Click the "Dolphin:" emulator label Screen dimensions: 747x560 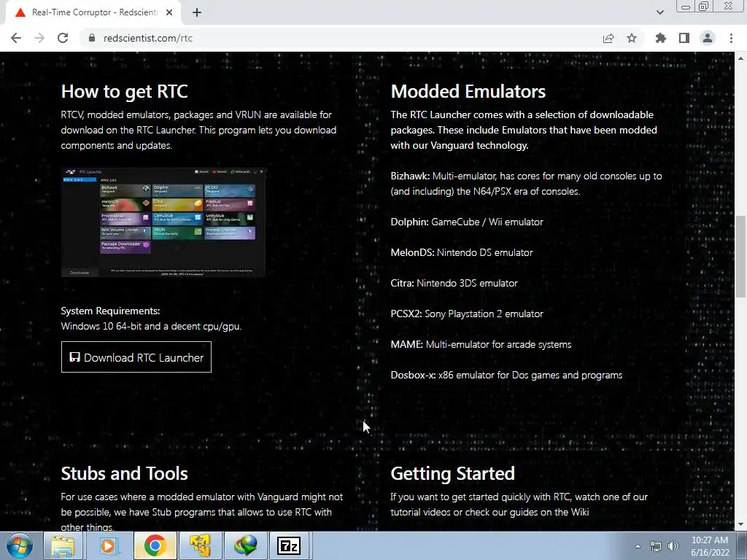coord(410,222)
